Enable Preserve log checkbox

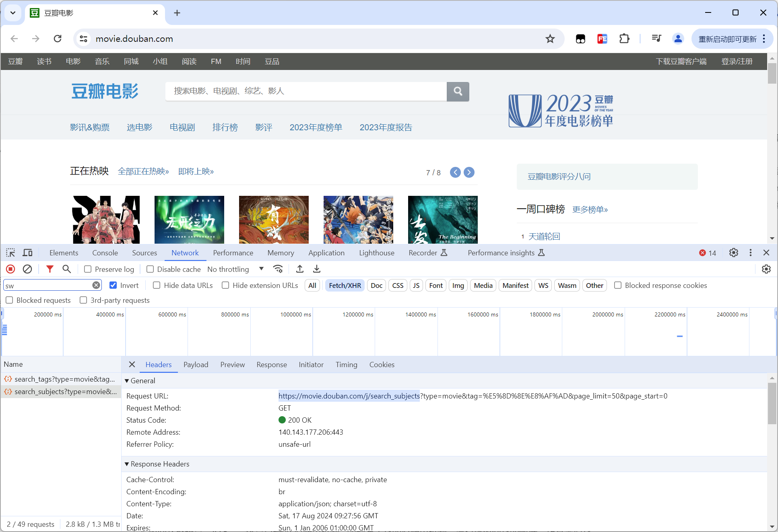click(x=88, y=269)
